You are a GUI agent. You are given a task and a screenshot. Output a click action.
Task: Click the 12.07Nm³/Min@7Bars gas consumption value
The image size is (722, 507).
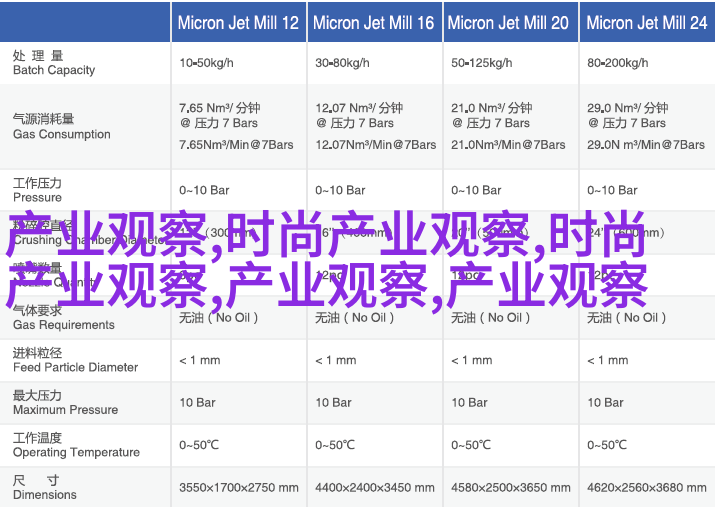tap(376, 145)
